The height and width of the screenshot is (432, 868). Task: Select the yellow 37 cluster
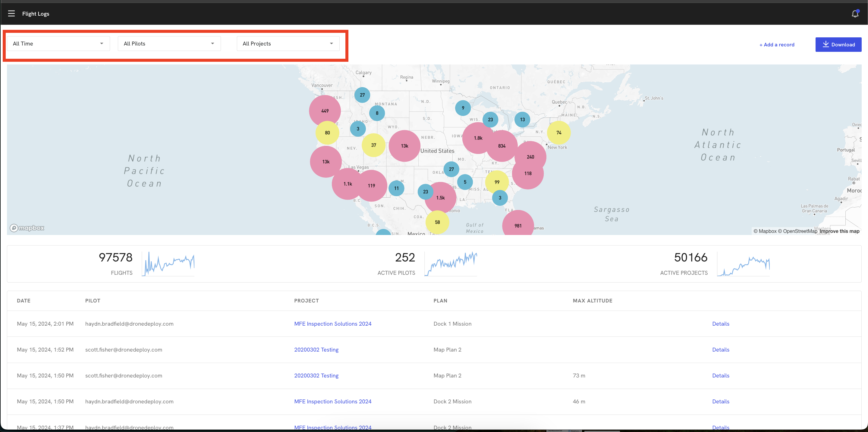coord(373,145)
